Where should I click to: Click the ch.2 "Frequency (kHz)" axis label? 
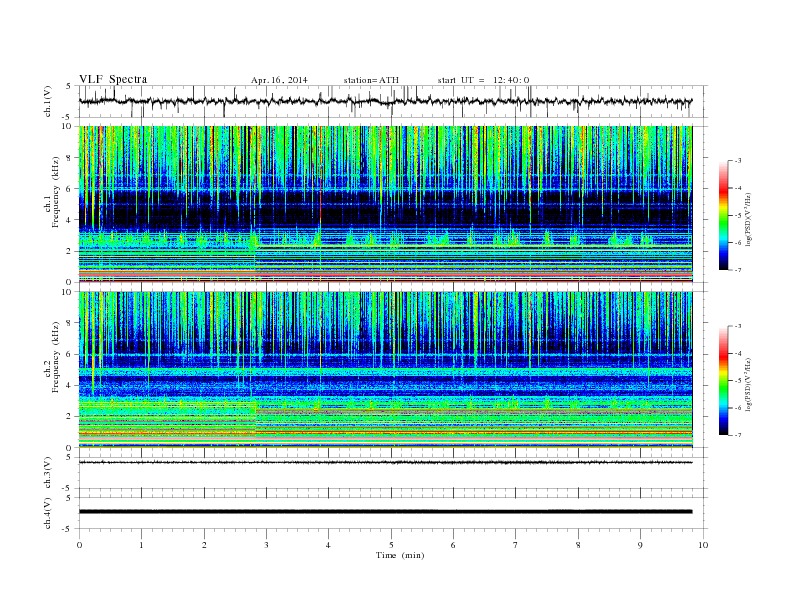(56, 357)
